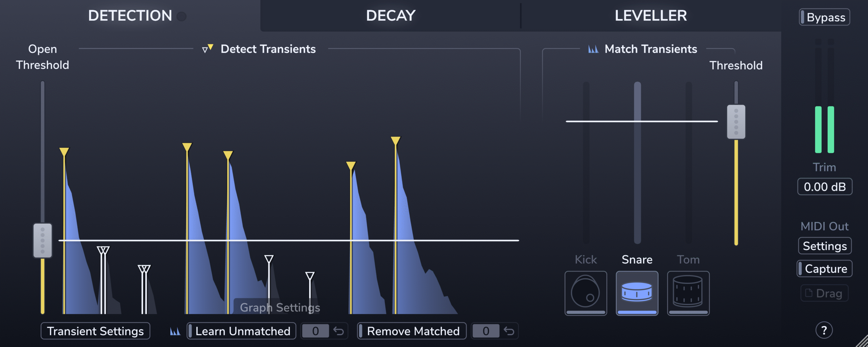Undo the Learn Unmatched count
This screenshot has width=868, height=347.
click(339, 331)
